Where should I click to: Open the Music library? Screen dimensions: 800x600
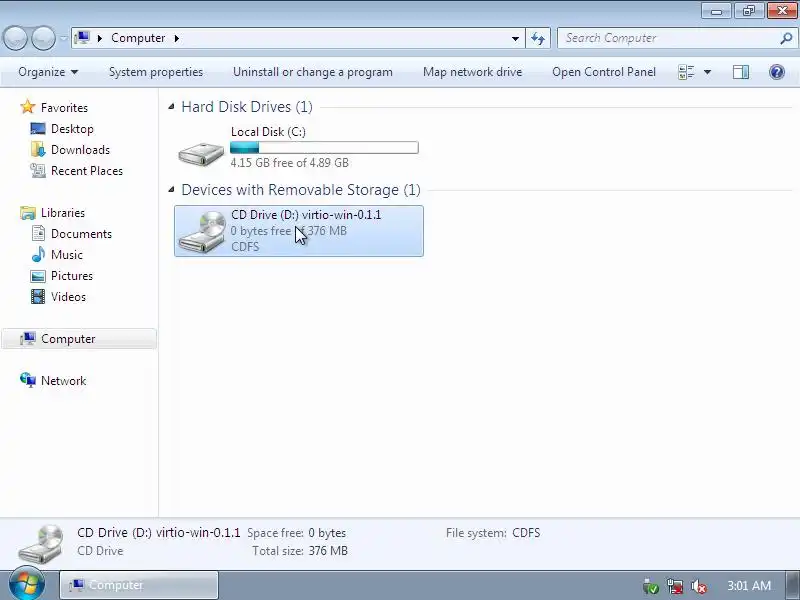tap(67, 255)
